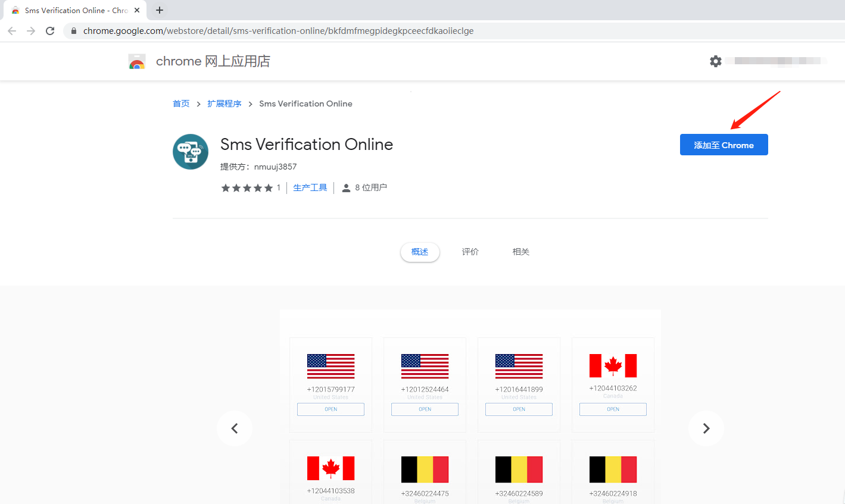
Task: Open 扩展程序 breadcrumb link
Action: [x=224, y=104]
